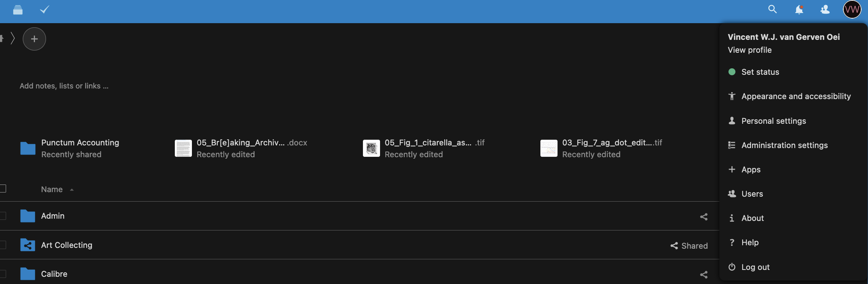Screen dimensions: 868x284
Task: Click the share icon for Admin folder
Action: pos(704,216)
